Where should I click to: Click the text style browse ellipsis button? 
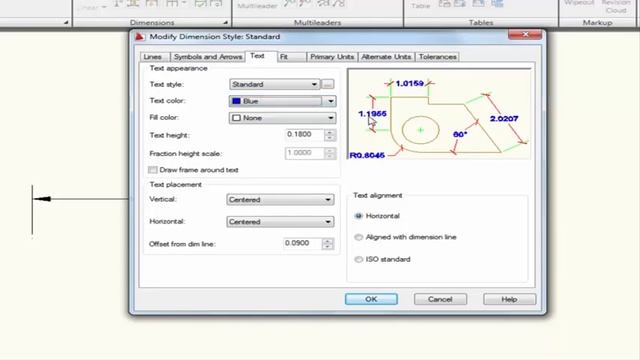click(327, 84)
